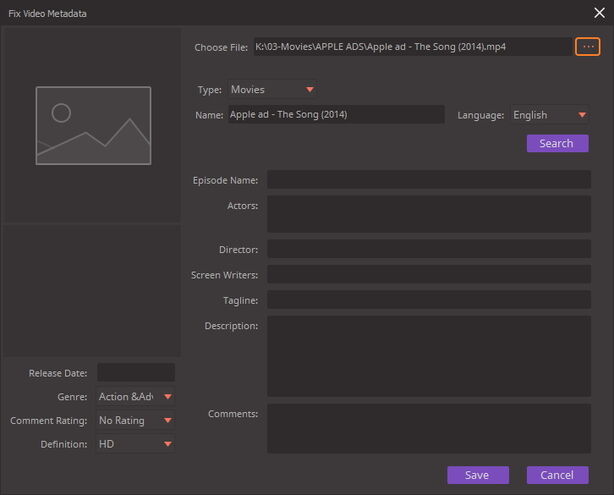Image resolution: width=614 pixels, height=495 pixels.
Task: Click inside the Description text area
Action: pos(429,356)
